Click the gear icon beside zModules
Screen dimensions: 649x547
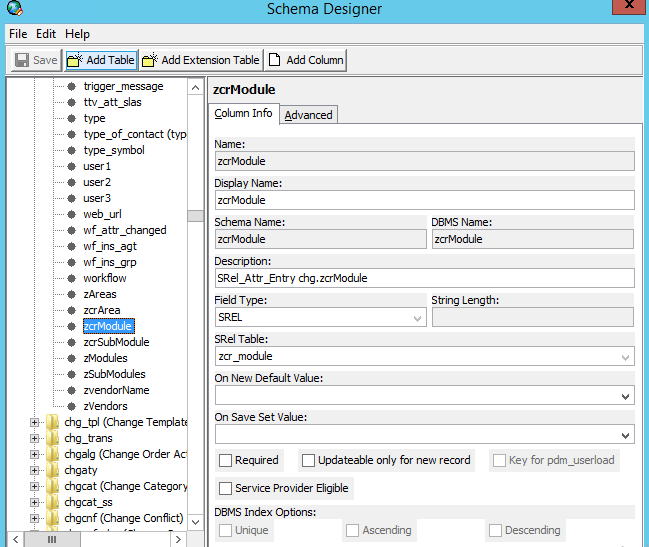tap(72, 358)
